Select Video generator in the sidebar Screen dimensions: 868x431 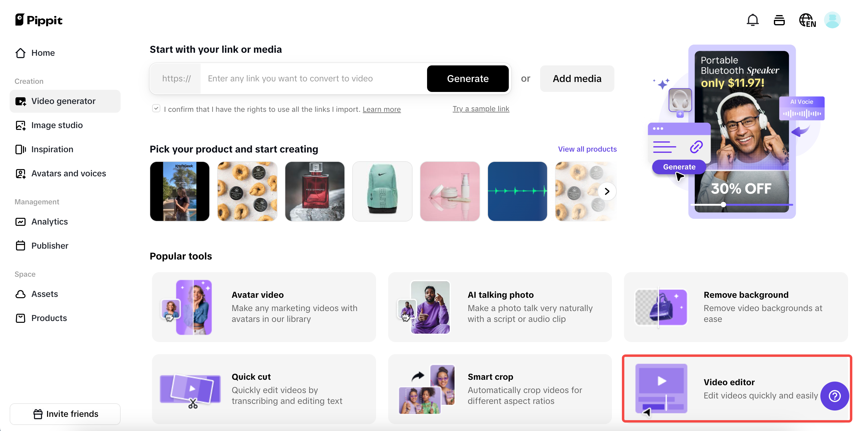63,101
